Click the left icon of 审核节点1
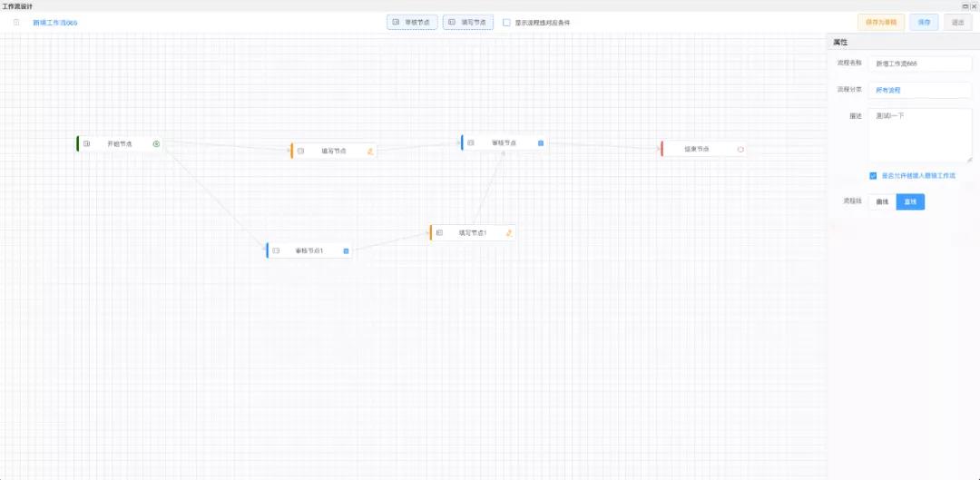 pos(276,250)
